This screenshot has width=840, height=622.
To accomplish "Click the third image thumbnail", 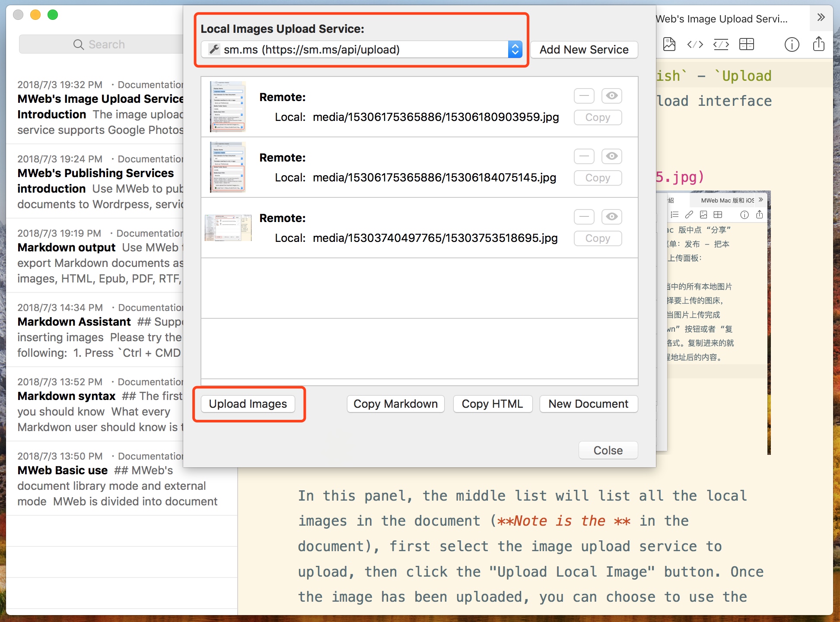I will (x=228, y=228).
